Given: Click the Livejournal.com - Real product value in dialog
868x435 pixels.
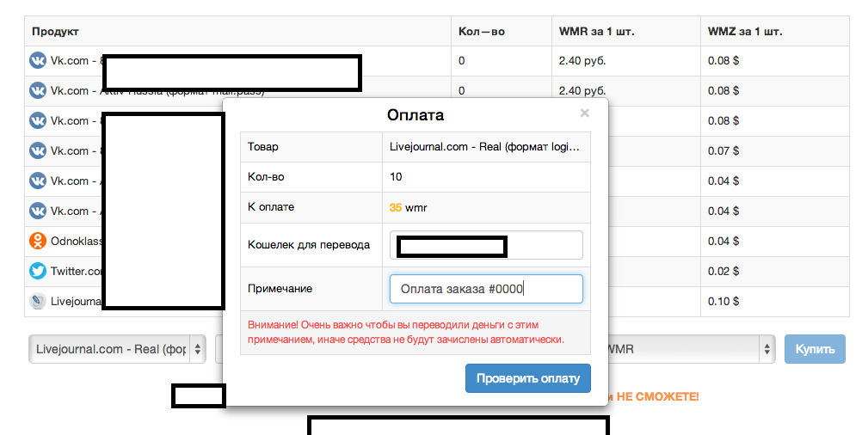Looking at the screenshot, I should (x=484, y=147).
